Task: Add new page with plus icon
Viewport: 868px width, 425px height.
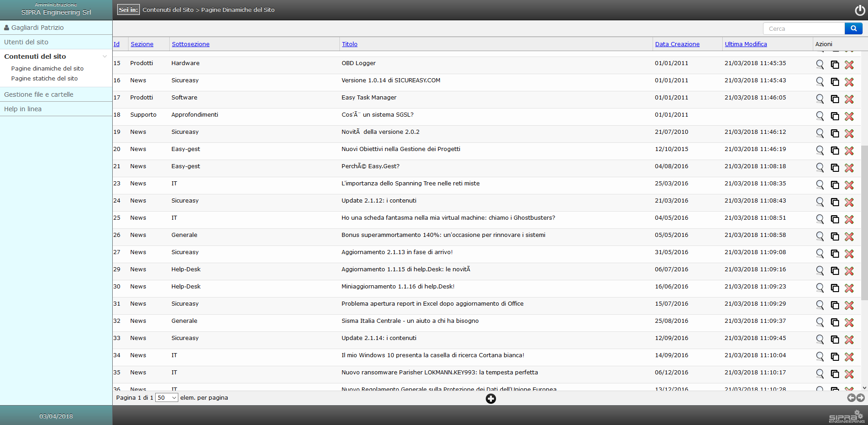Action: coord(491,398)
